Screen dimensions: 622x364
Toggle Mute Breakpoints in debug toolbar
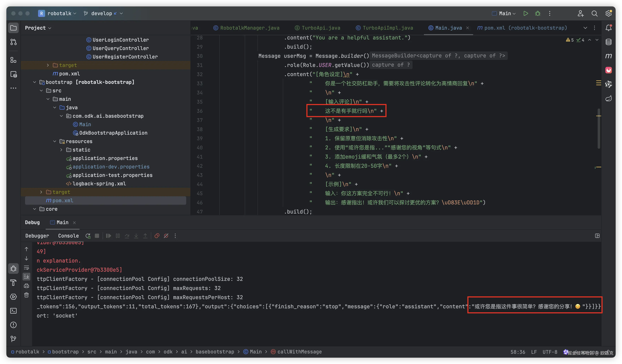point(166,236)
